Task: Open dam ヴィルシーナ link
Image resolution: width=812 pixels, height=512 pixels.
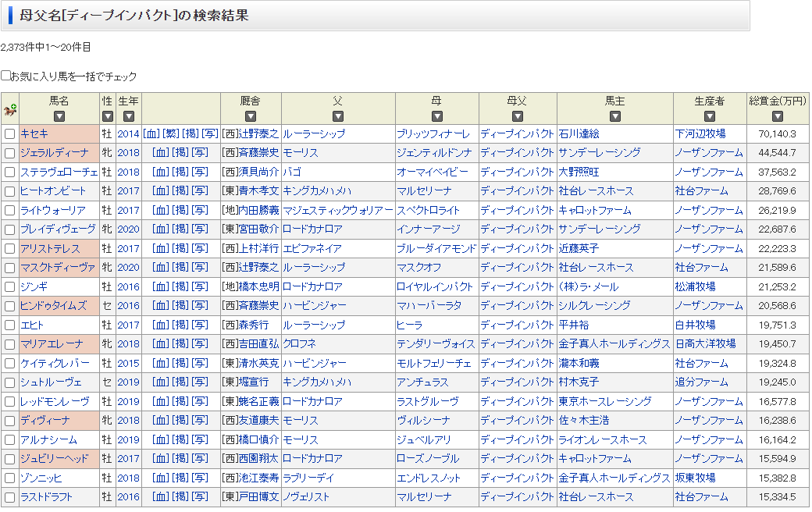Action: (x=424, y=421)
